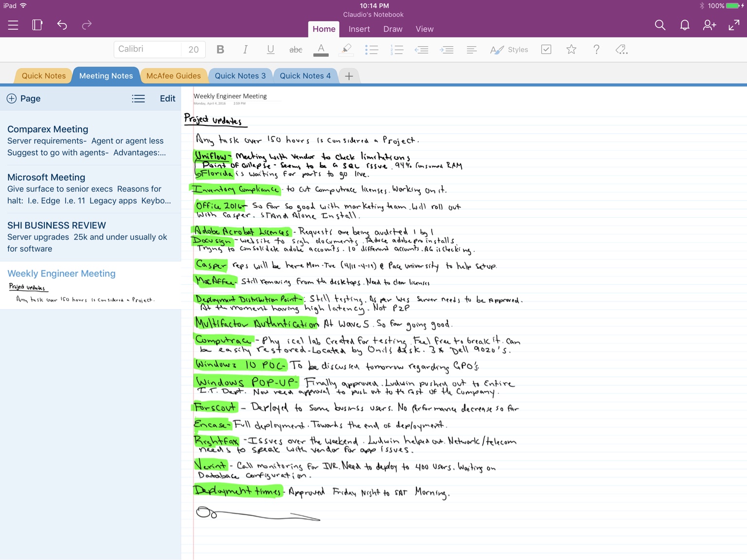Open the search magnifier
747x560 pixels.
point(660,25)
